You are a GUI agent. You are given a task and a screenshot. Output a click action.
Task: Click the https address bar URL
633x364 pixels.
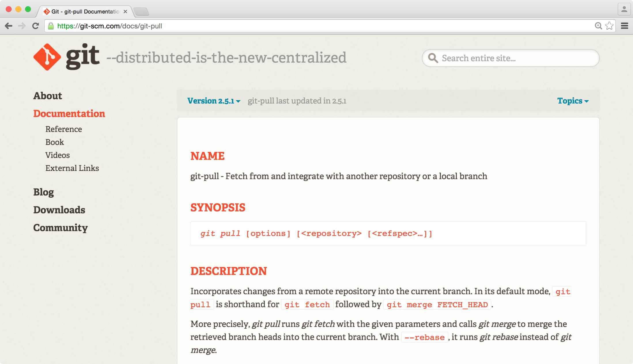[109, 26]
